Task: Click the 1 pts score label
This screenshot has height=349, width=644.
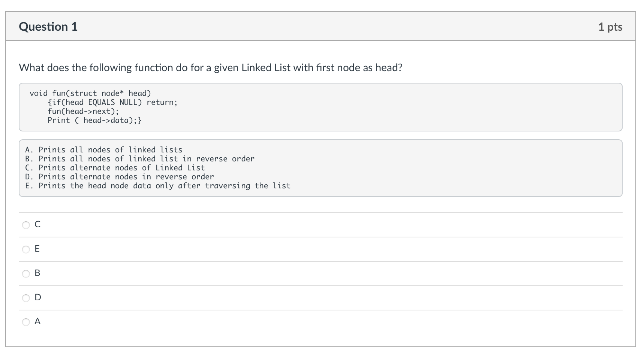Action: (610, 27)
